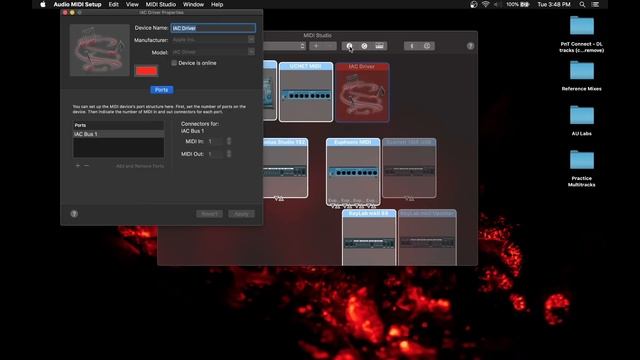The image size is (640, 360).
Task: Click the Test Setup keyboard icon in MIDI Studio
Action: tap(380, 46)
